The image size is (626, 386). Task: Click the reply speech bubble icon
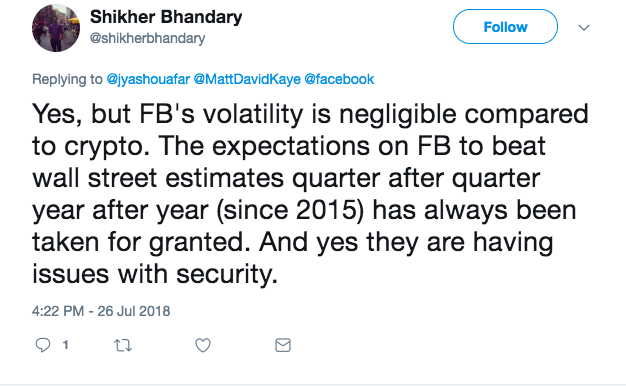(43, 345)
